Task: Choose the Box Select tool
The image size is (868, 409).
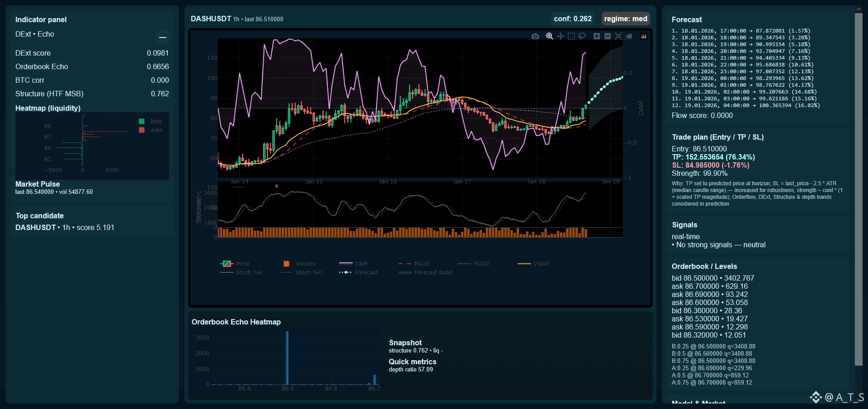Action: click(571, 36)
